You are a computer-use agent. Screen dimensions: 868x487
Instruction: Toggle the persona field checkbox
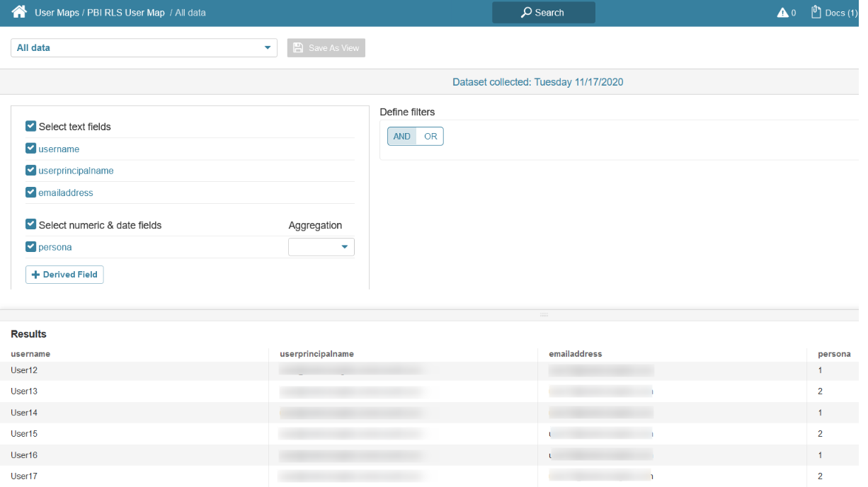30,247
